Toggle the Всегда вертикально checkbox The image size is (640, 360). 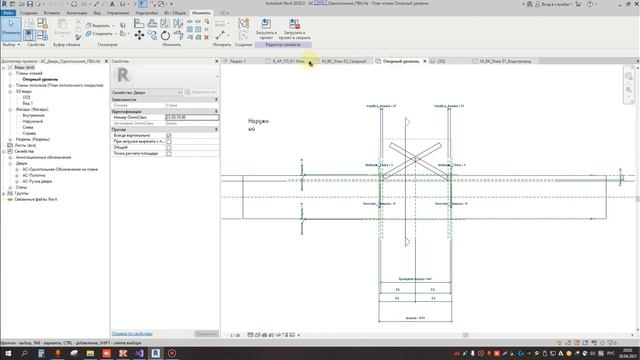click(x=169, y=136)
